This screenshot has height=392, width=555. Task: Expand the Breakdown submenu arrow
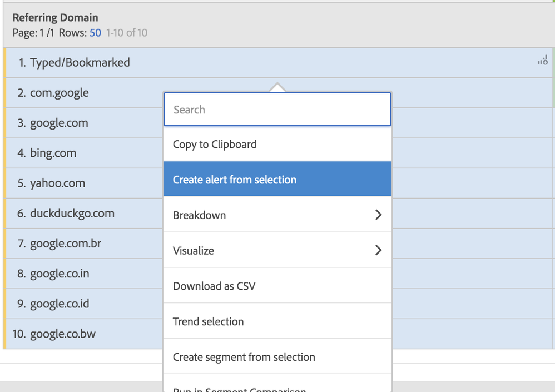tap(378, 215)
